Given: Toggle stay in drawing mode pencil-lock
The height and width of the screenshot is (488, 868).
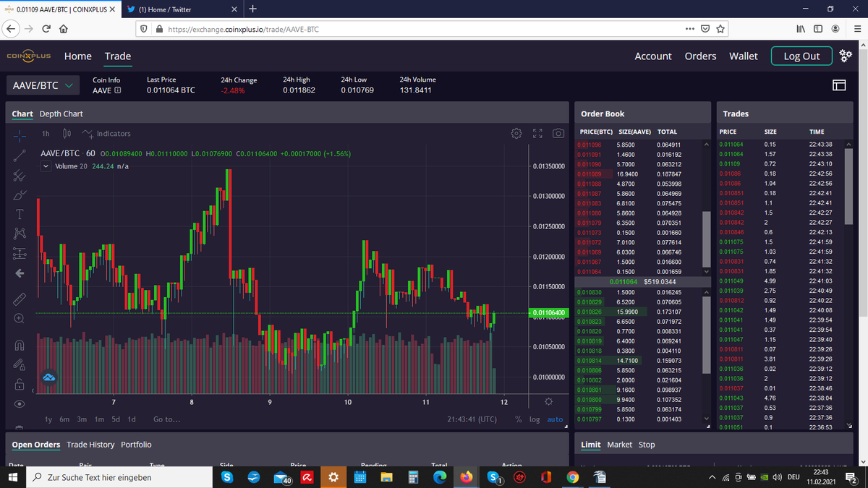Looking at the screenshot, I should coord(20,364).
